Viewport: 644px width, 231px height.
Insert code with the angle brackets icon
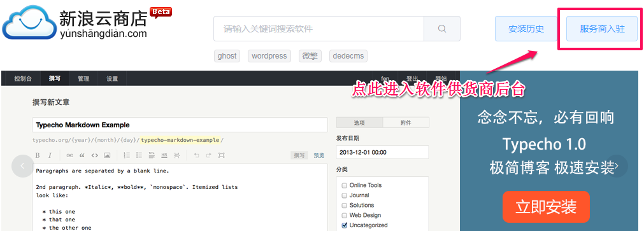click(x=94, y=155)
